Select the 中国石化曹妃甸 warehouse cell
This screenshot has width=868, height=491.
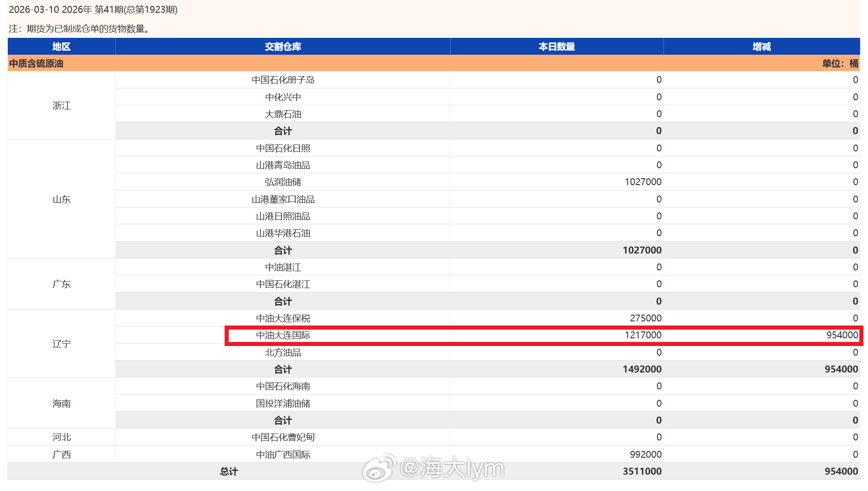click(283, 437)
